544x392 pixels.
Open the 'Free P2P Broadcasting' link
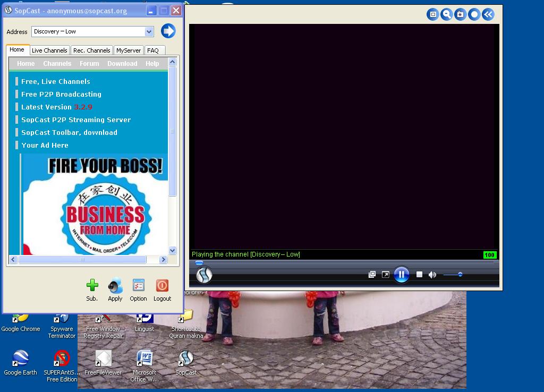pos(61,95)
